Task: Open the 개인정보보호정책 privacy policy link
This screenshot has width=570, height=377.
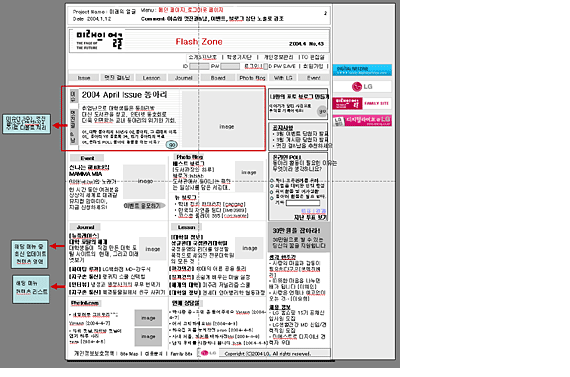Action: point(93,353)
